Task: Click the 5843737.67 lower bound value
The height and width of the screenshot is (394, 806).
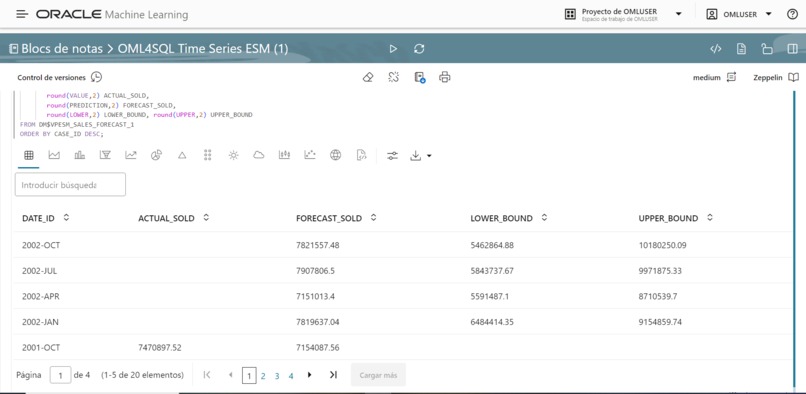Action: click(492, 271)
